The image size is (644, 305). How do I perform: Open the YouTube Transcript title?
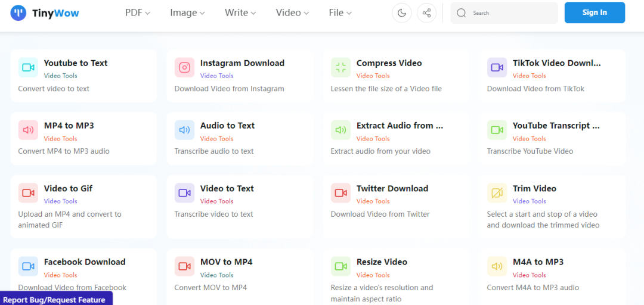(x=556, y=125)
